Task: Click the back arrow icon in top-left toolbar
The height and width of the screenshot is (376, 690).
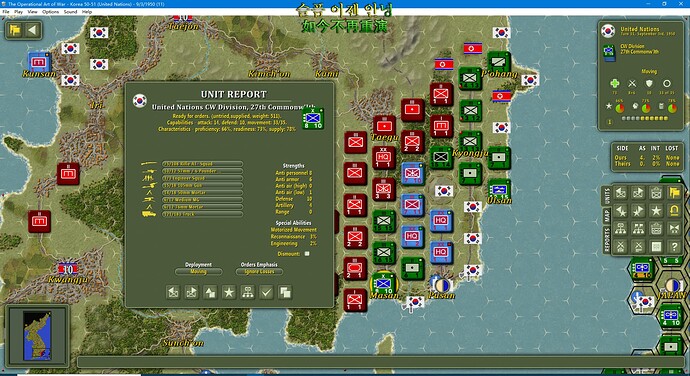Action: coord(32,30)
